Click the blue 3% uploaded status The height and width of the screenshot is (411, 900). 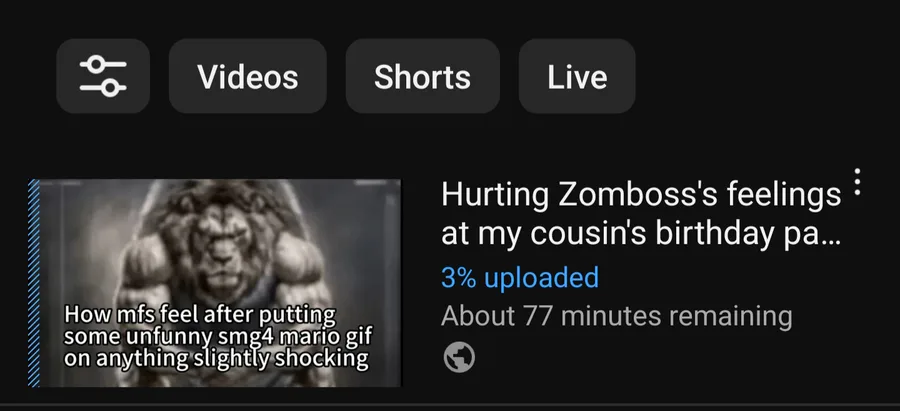tap(520, 278)
